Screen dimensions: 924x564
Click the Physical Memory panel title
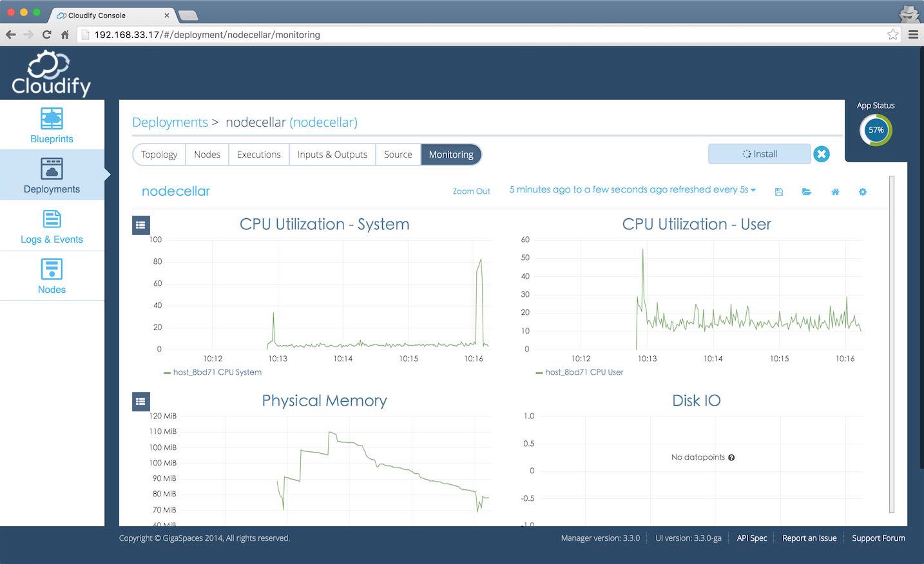[324, 400]
